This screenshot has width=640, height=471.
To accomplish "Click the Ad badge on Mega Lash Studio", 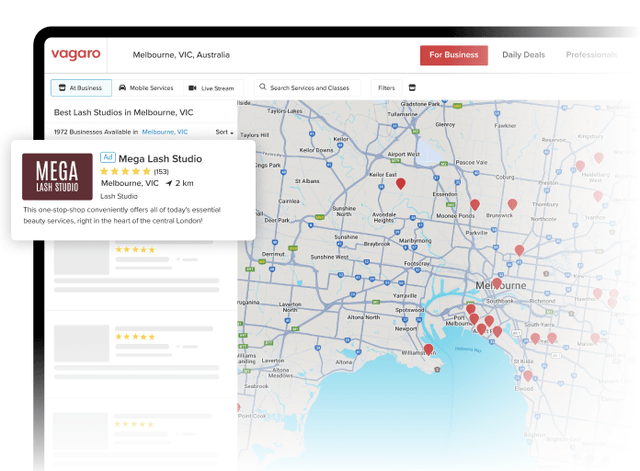I will tap(108, 158).
